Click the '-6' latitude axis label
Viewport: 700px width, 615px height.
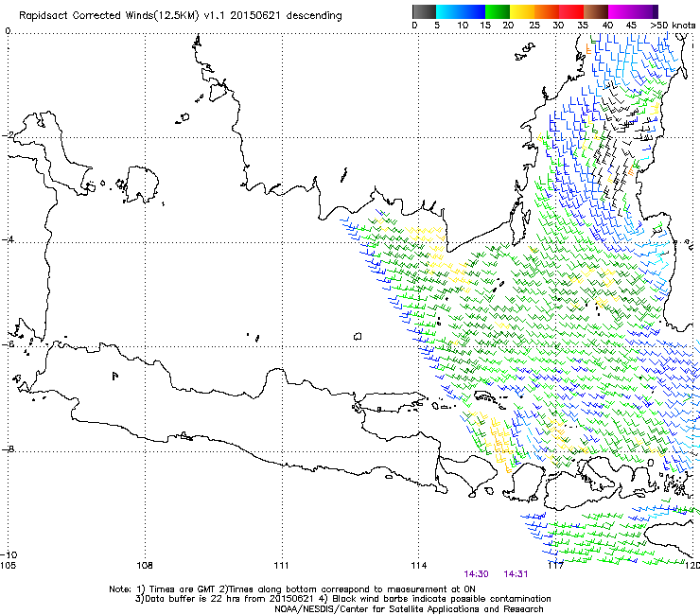(x=8, y=344)
